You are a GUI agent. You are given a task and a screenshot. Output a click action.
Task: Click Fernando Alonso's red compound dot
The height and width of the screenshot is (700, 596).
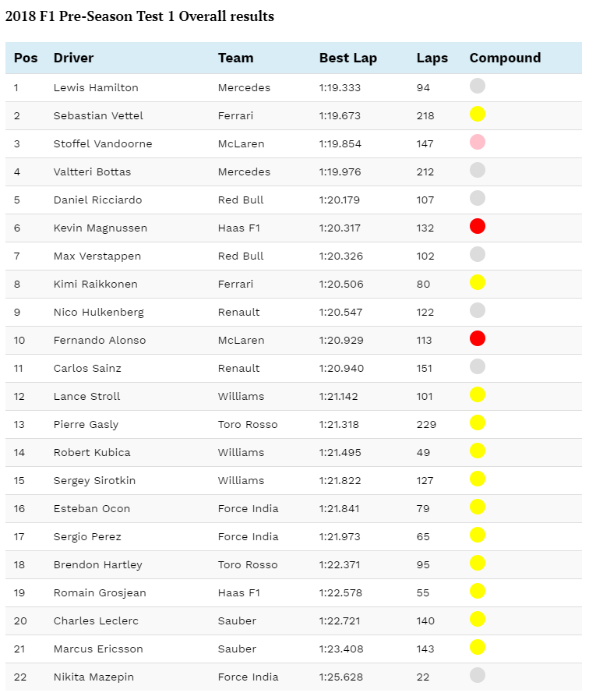pos(478,338)
